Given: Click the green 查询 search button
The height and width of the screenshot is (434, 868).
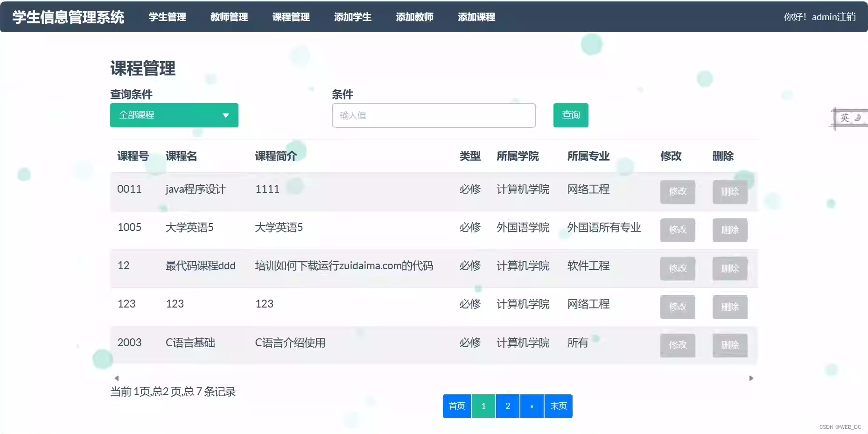Looking at the screenshot, I should coord(571,115).
